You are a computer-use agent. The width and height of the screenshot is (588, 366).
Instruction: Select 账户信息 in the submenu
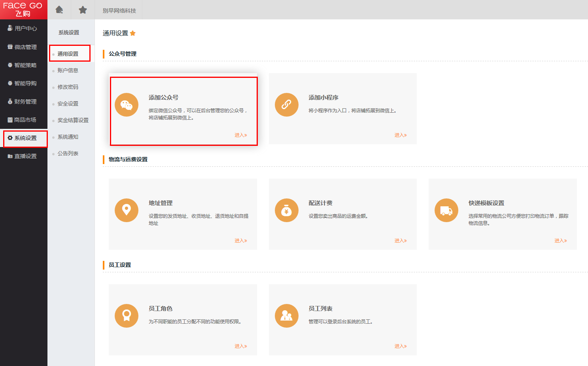(x=68, y=70)
